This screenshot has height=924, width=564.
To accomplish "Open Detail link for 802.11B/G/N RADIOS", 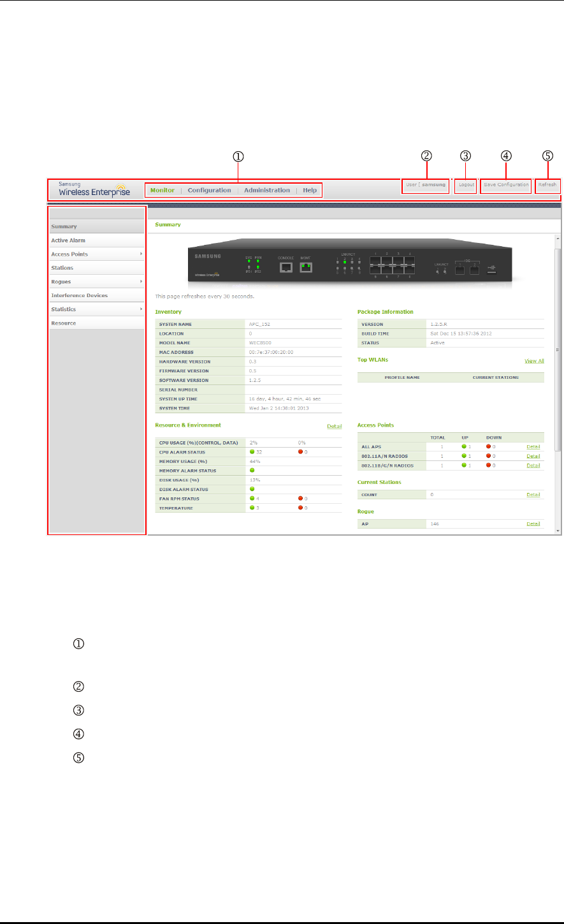I will coord(533,466).
